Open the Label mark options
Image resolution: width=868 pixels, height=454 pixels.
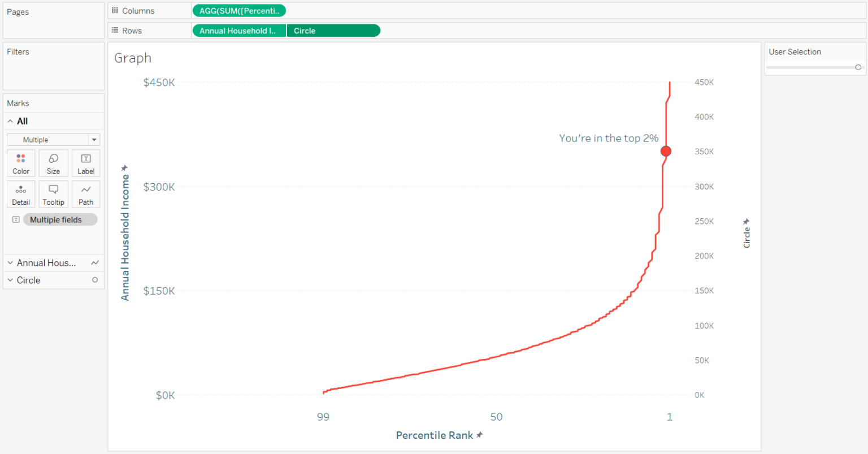coord(85,163)
